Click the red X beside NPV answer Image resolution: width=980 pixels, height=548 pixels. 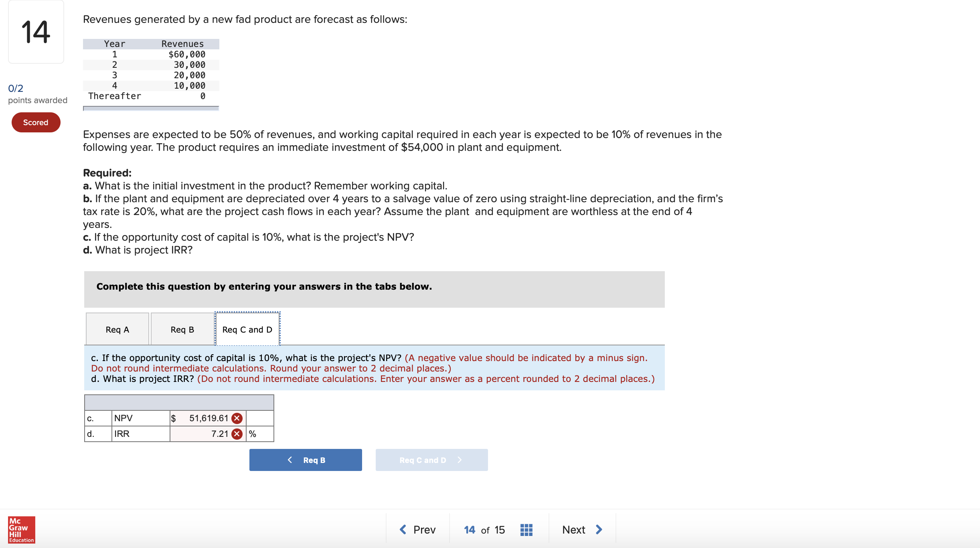(237, 418)
